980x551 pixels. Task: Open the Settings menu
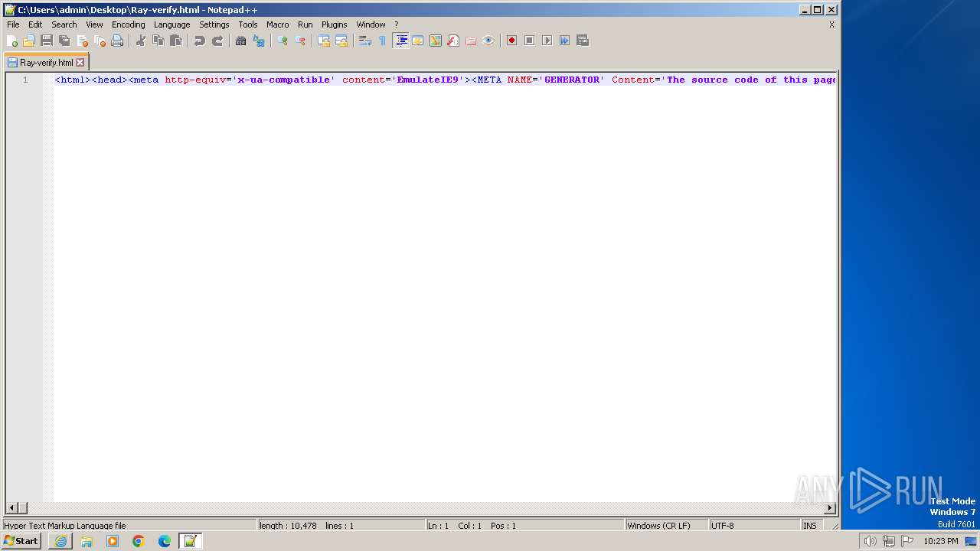pos(214,24)
